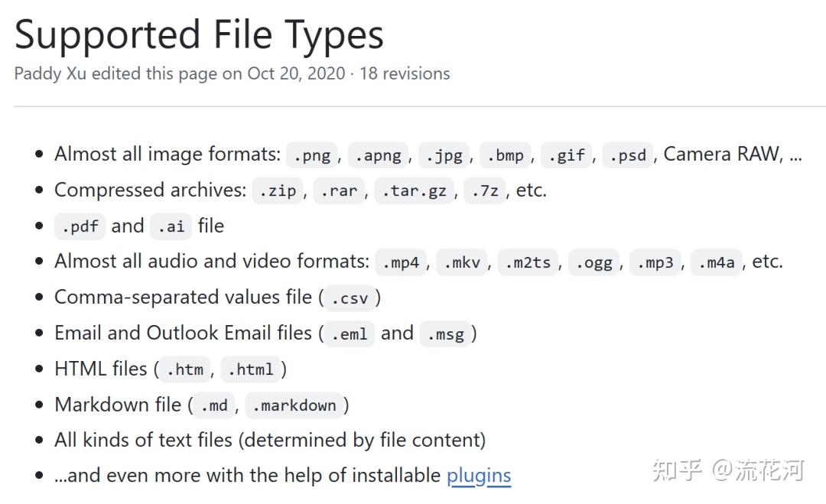Click the Supported File Types heading
Viewport: 826px width, 504px height.
coord(199,34)
